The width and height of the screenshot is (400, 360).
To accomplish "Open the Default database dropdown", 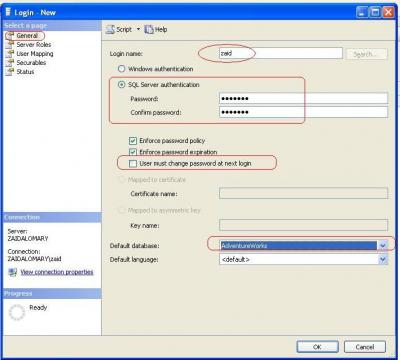I will [x=383, y=246].
